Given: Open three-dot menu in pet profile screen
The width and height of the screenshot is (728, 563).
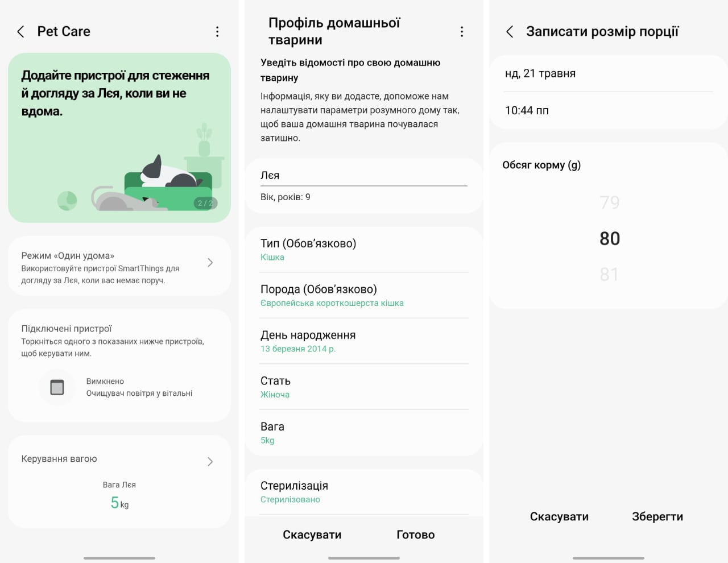Looking at the screenshot, I should pos(462,32).
